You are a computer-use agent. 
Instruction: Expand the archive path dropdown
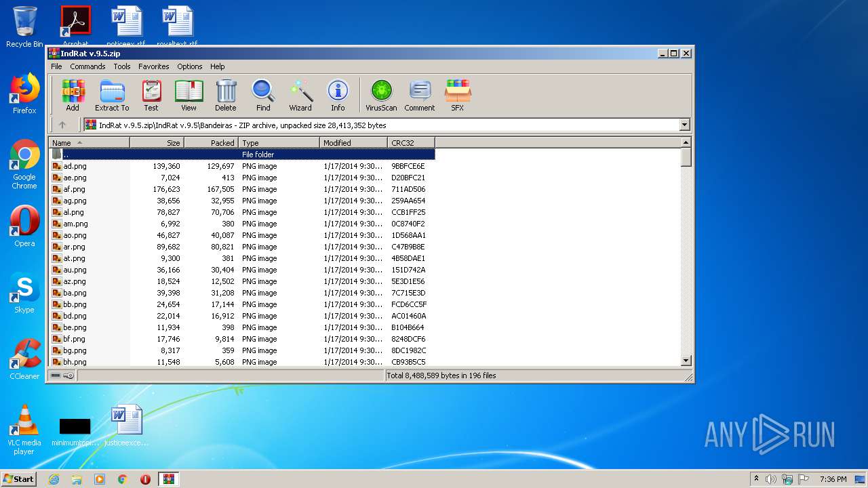coord(684,125)
